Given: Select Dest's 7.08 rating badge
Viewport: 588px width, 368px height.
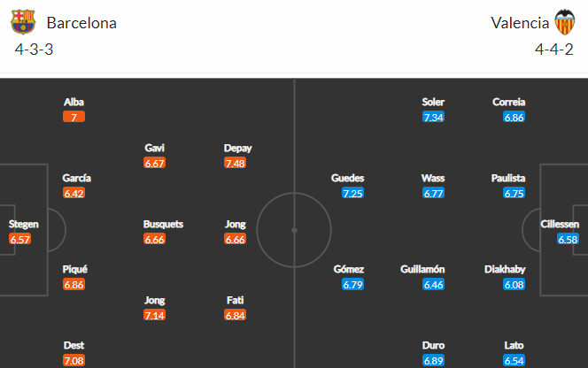Looking at the screenshot, I should tap(73, 361).
